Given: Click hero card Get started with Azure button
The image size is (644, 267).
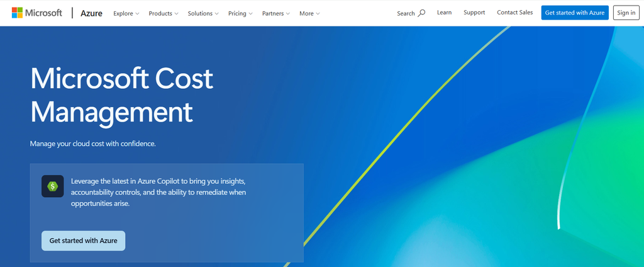Looking at the screenshot, I should click(84, 241).
